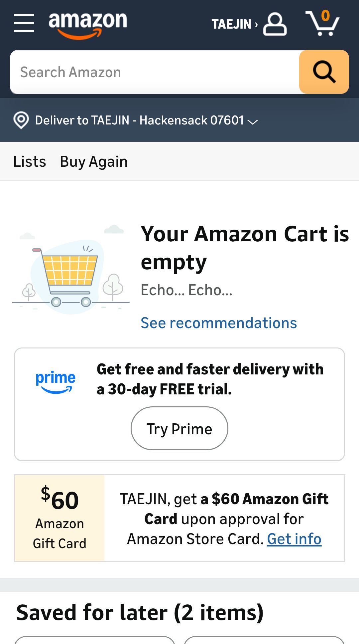Open the Get info link
This screenshot has height=644, width=359.
pyautogui.click(x=294, y=539)
